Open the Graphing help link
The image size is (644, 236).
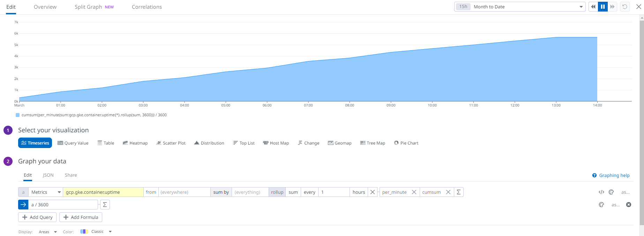coord(611,175)
